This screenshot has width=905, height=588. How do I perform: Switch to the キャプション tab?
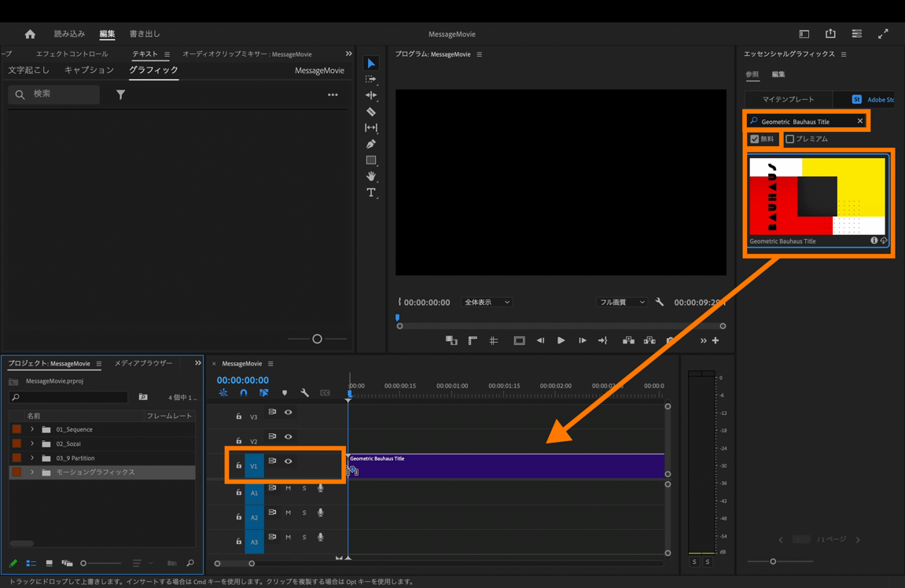89,71
